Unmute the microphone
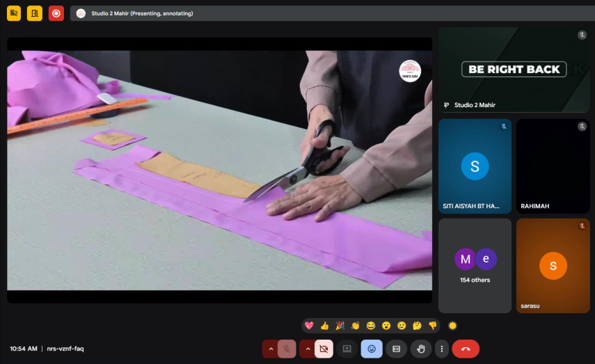595x364 pixels. point(287,349)
